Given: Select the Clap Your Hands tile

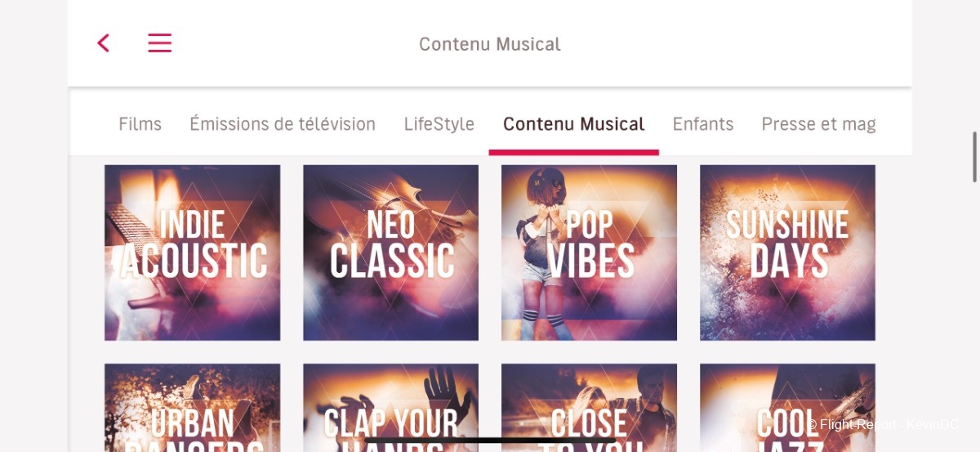Looking at the screenshot, I should point(391,408).
